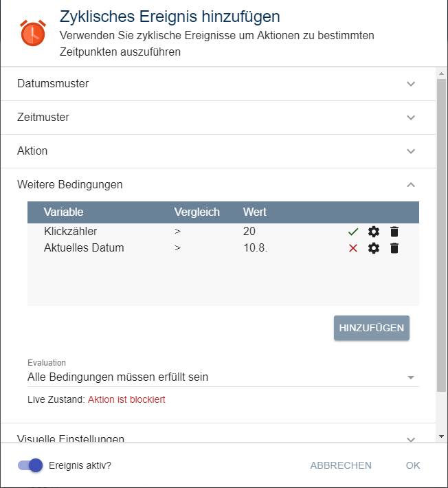Expand the Datumsmuster section
Image resolution: width=448 pixels, height=488 pixels.
pyautogui.click(x=411, y=84)
